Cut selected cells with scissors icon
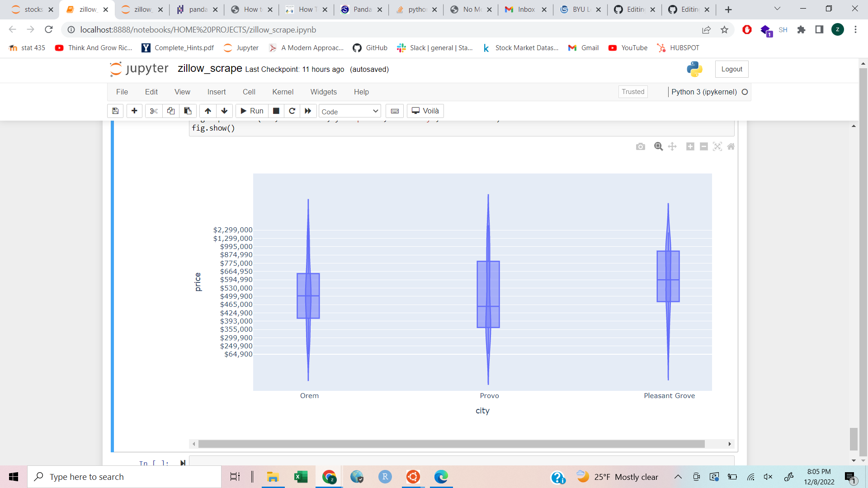Screen dimensions: 868x488 pyautogui.click(x=154, y=111)
